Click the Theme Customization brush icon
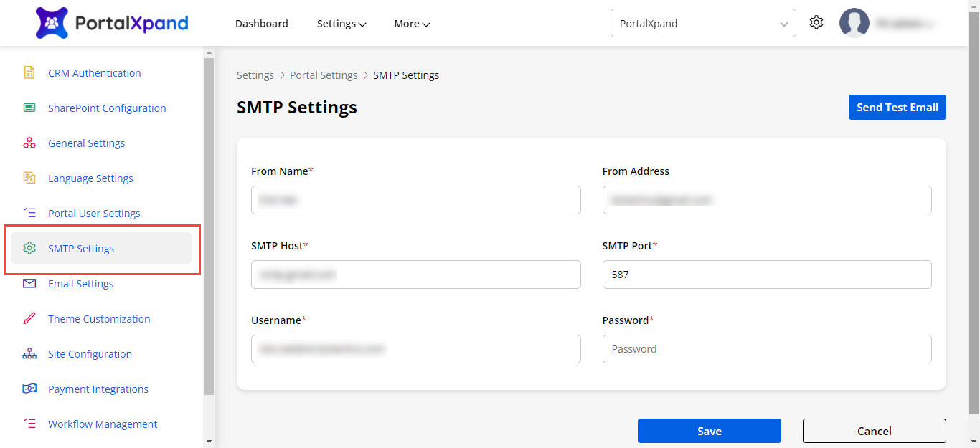Image resolution: width=980 pixels, height=448 pixels. 29,318
